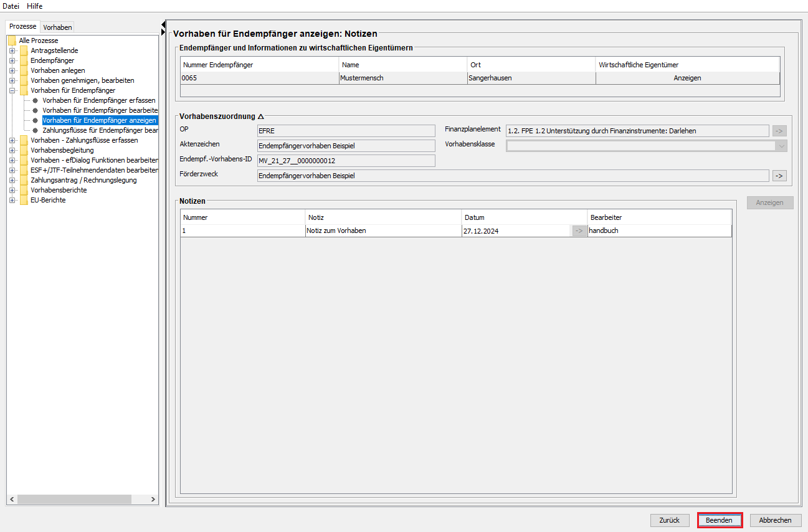Open the Vorhabensklasse dropdown
The image size is (808, 532).
[x=781, y=146]
